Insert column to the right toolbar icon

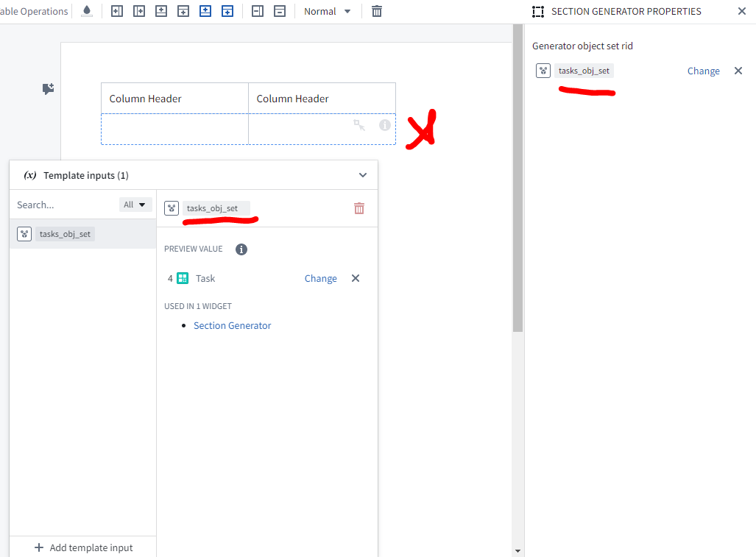(139, 11)
